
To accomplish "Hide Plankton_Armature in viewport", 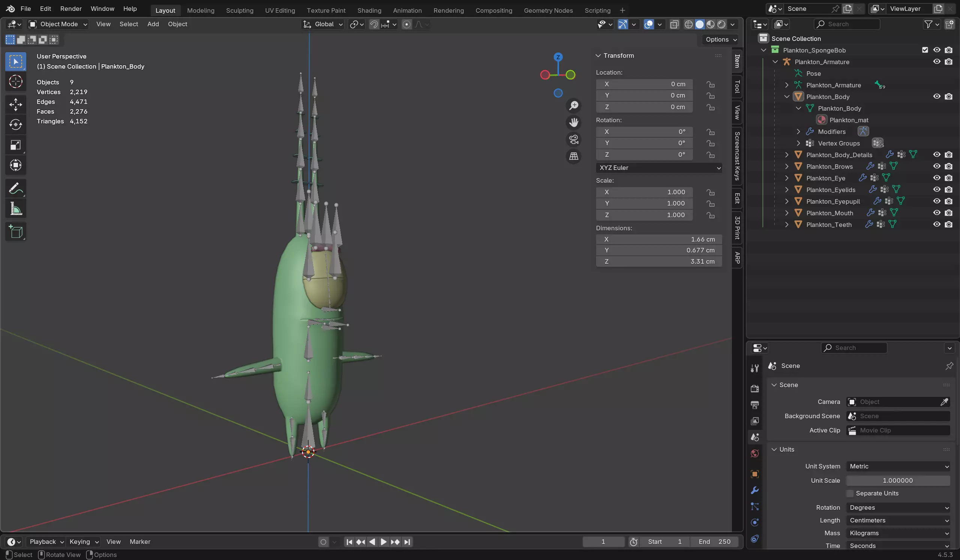I will tap(936, 62).
